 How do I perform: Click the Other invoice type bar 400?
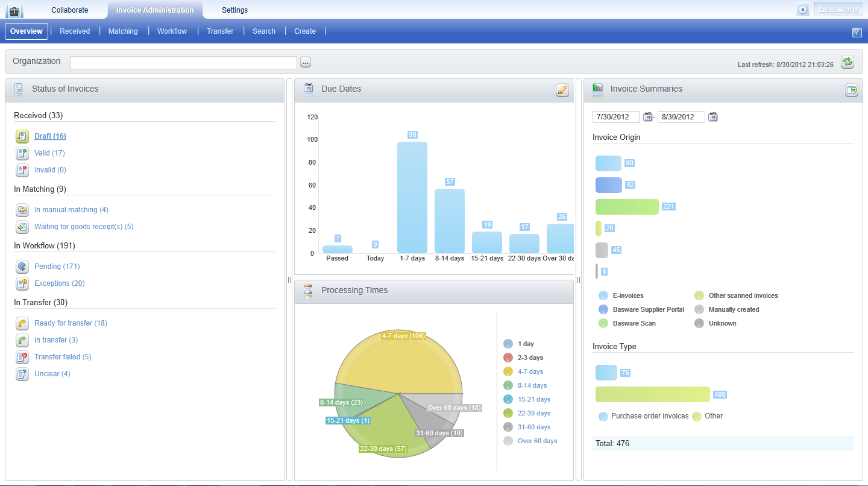[x=653, y=394]
